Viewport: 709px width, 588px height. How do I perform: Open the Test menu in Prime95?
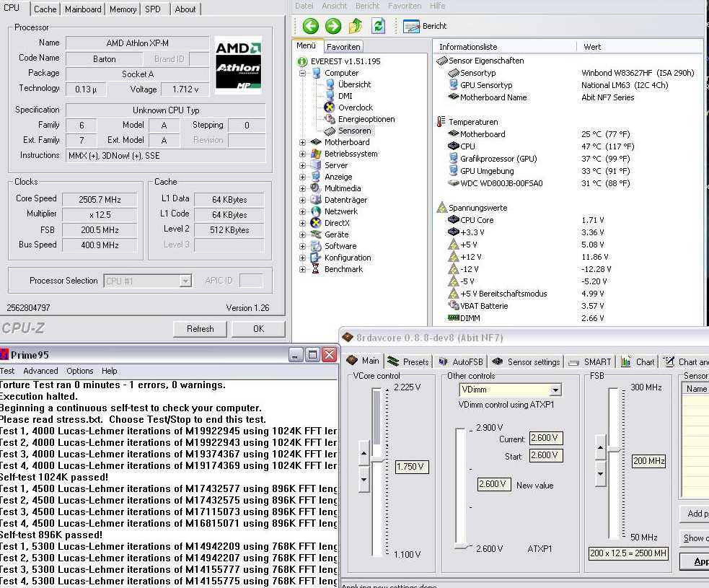click(x=7, y=371)
